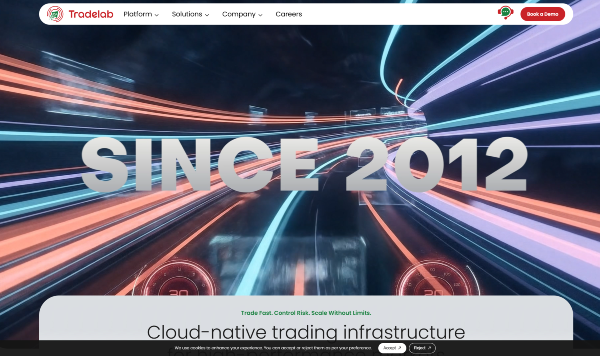Click the Tradelab logo icon

pos(55,14)
